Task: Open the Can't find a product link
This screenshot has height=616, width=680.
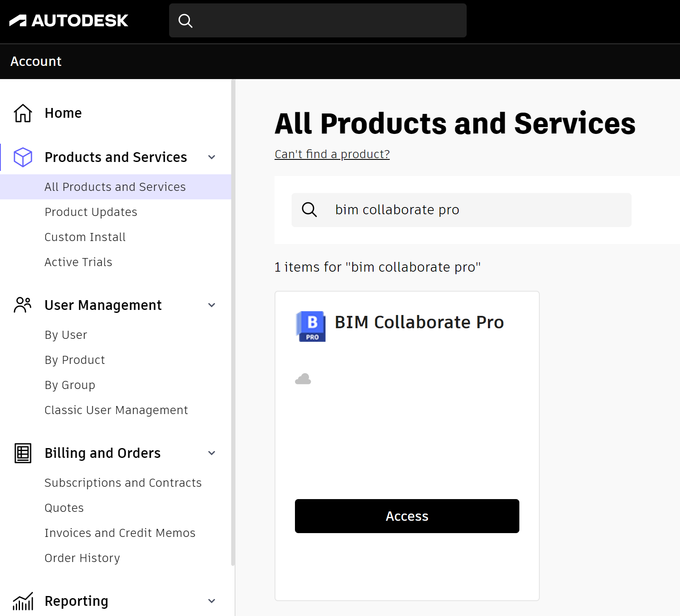Action: (x=332, y=154)
